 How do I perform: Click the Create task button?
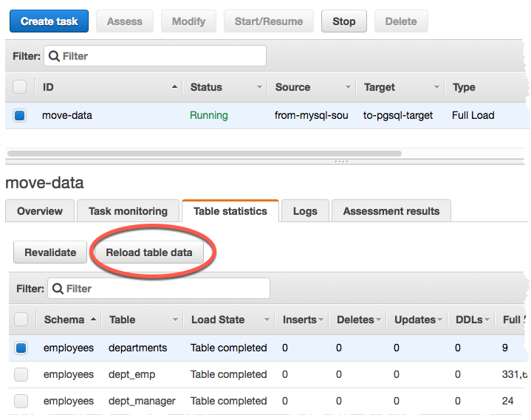(x=49, y=21)
